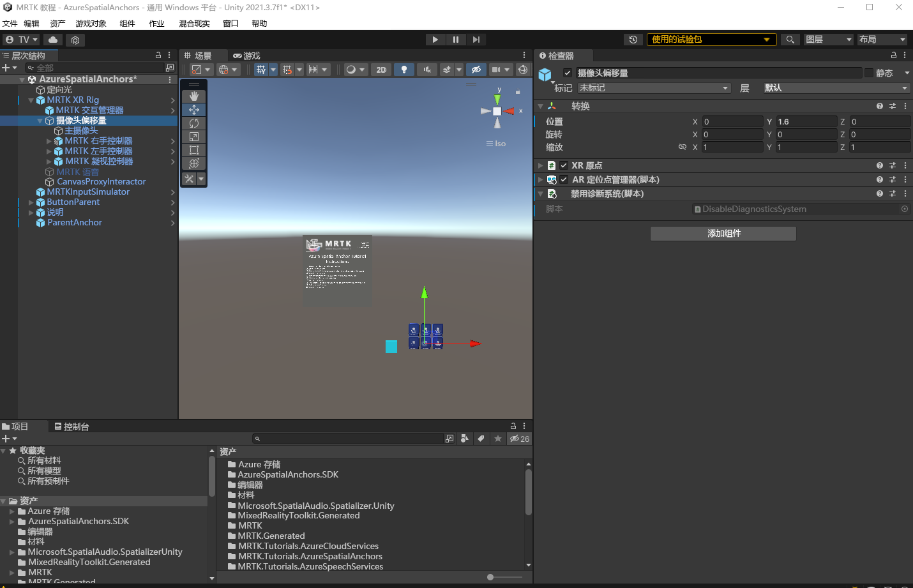The image size is (913, 588).
Task: Lock the Inspector panel
Action: tap(894, 56)
